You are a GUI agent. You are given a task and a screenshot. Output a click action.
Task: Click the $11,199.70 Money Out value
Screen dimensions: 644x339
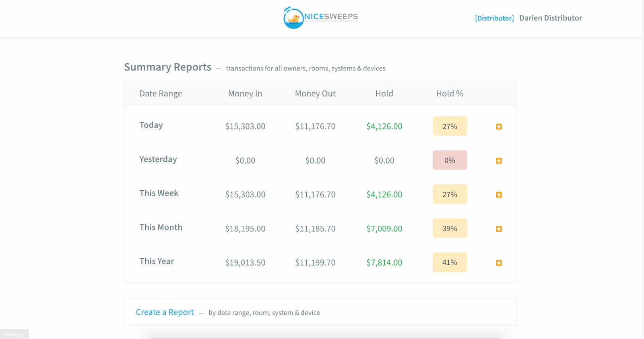(x=315, y=262)
